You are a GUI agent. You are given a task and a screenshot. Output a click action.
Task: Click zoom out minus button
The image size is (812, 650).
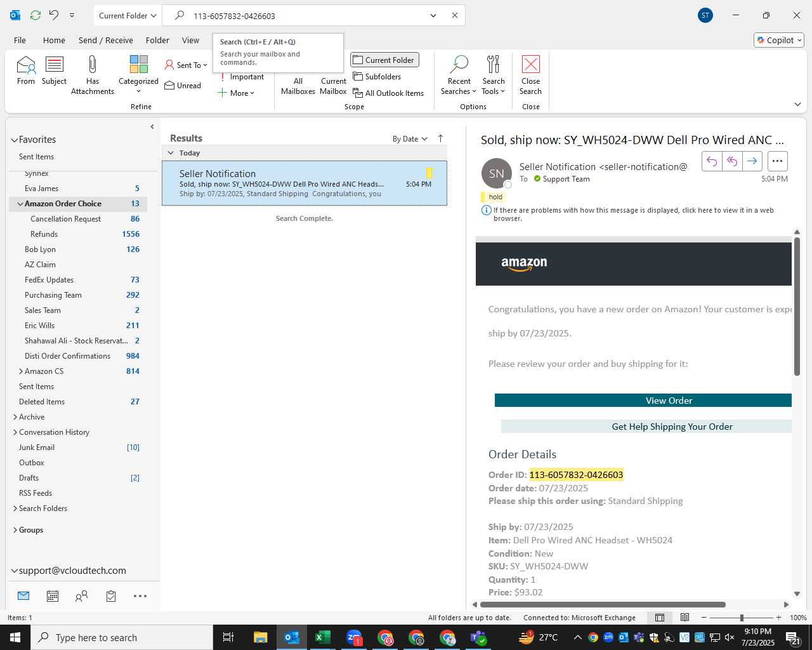[704, 618]
